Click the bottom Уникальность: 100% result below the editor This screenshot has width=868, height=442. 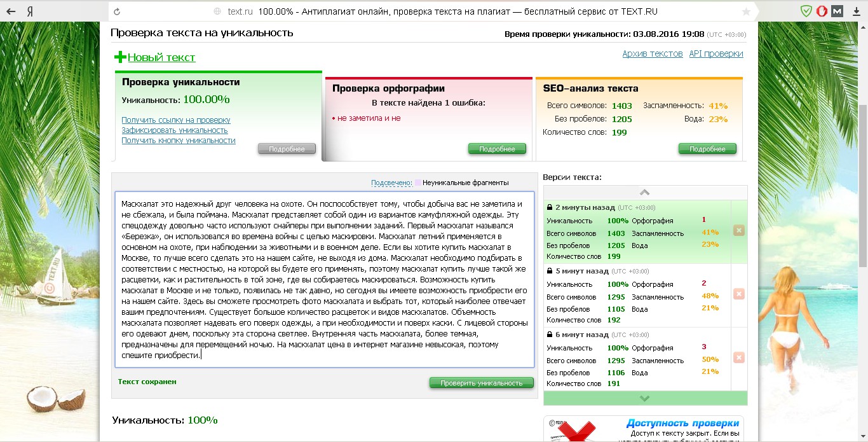(x=165, y=420)
